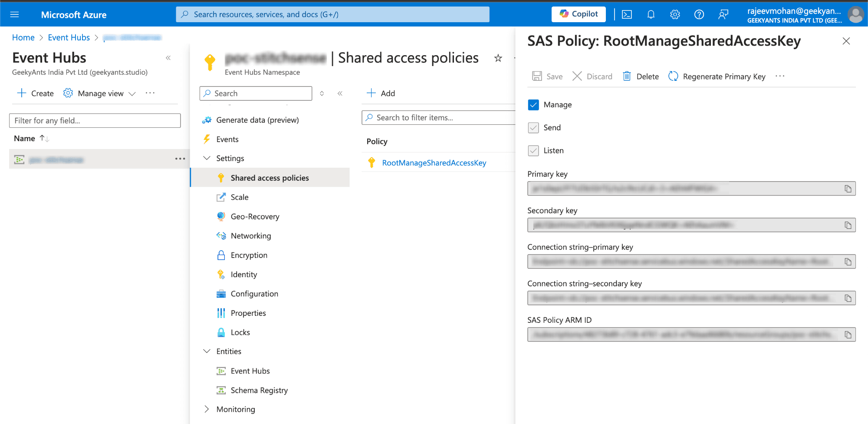Open the Cloud Shell terminal icon
The width and height of the screenshot is (868, 424).
627,14
